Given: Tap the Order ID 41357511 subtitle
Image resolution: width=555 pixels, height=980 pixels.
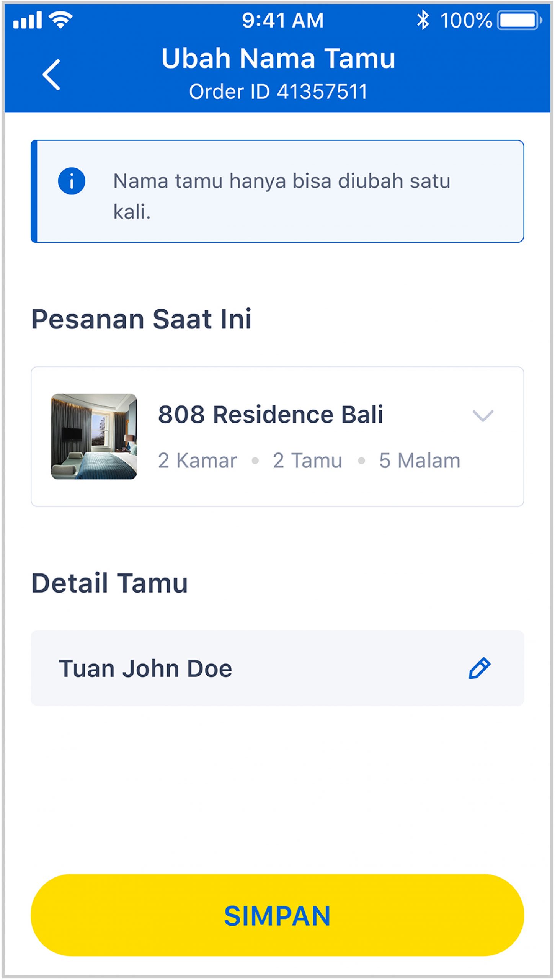Looking at the screenshot, I should click(x=278, y=92).
